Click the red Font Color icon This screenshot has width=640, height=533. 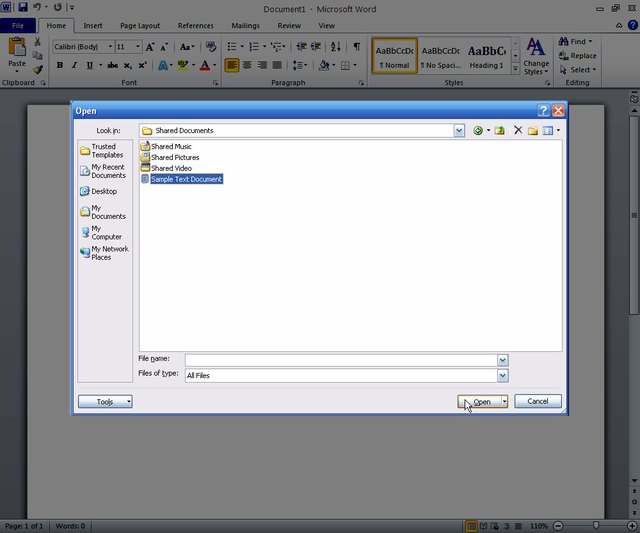(205, 65)
